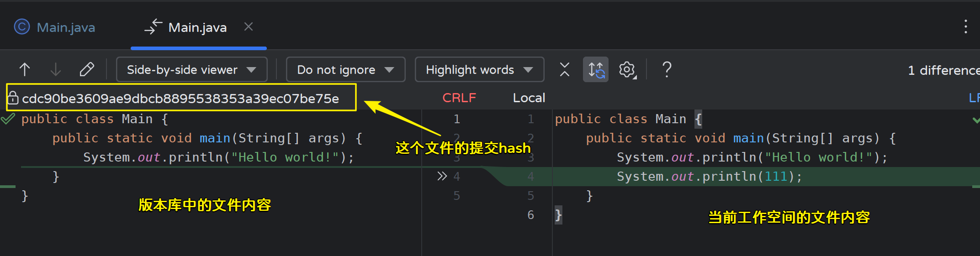Open diff viewer help question mark
Screen dimensions: 980x256
(667, 69)
